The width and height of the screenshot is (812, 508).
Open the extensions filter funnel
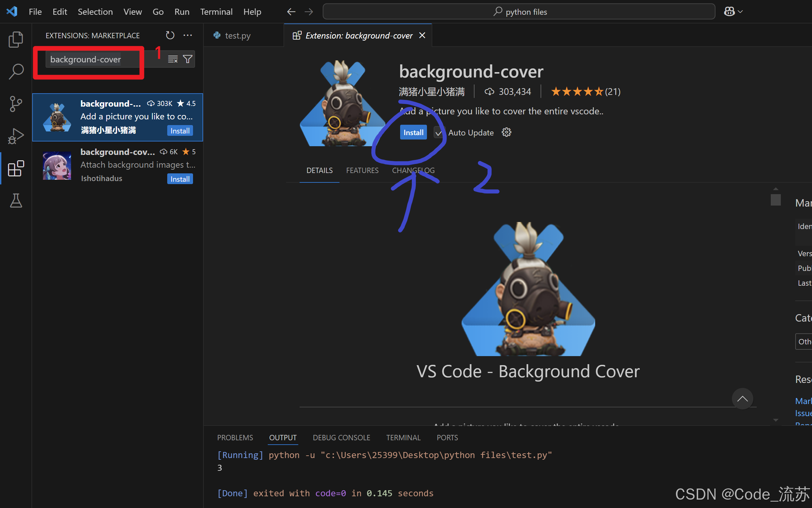coord(188,59)
